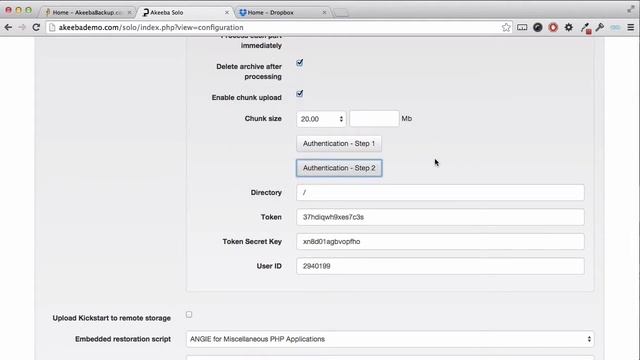Close the Akeeba Solo tab
Screen dimensions: 640x360
click(x=227, y=13)
